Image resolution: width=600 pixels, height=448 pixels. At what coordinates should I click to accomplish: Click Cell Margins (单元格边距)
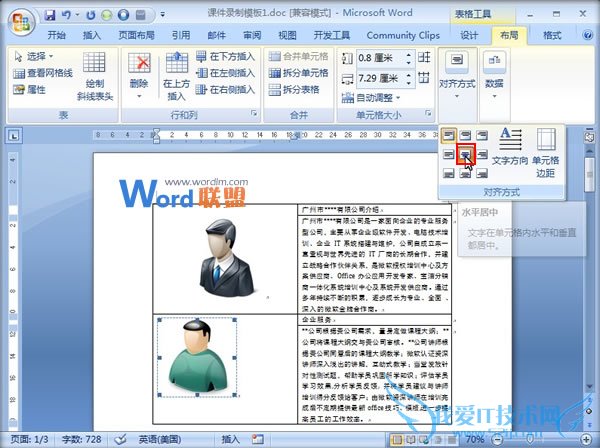tap(546, 153)
